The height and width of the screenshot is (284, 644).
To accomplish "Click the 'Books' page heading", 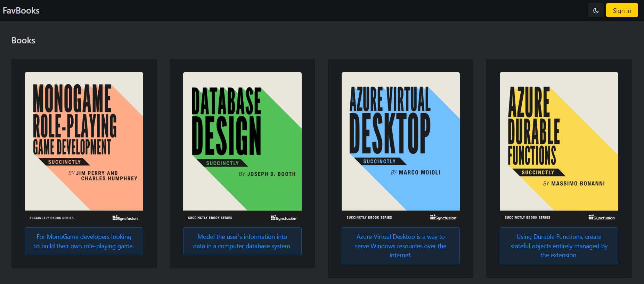I will click(23, 40).
